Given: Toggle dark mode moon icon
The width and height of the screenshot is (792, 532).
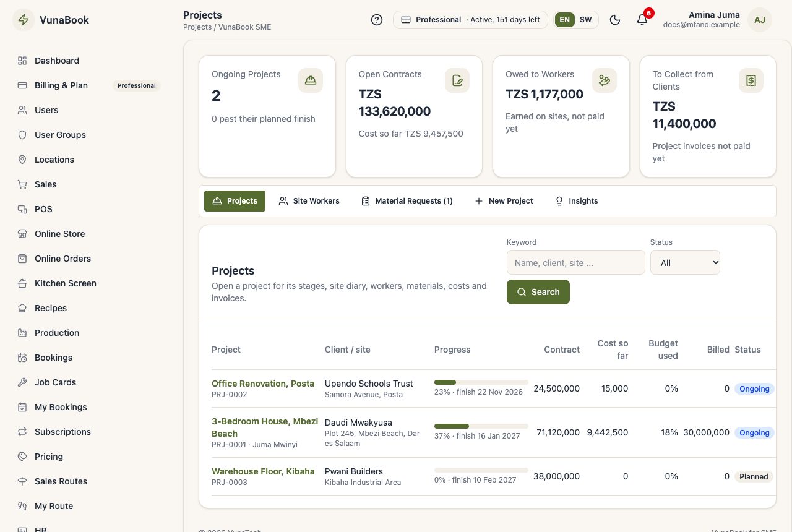Looking at the screenshot, I should coord(615,20).
